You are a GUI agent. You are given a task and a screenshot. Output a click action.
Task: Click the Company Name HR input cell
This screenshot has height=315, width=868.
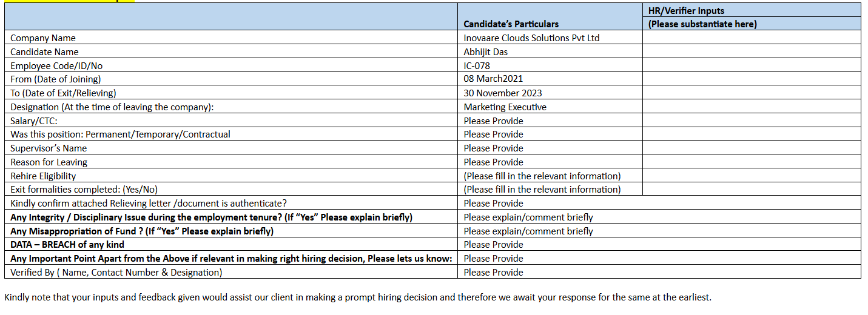click(751, 38)
